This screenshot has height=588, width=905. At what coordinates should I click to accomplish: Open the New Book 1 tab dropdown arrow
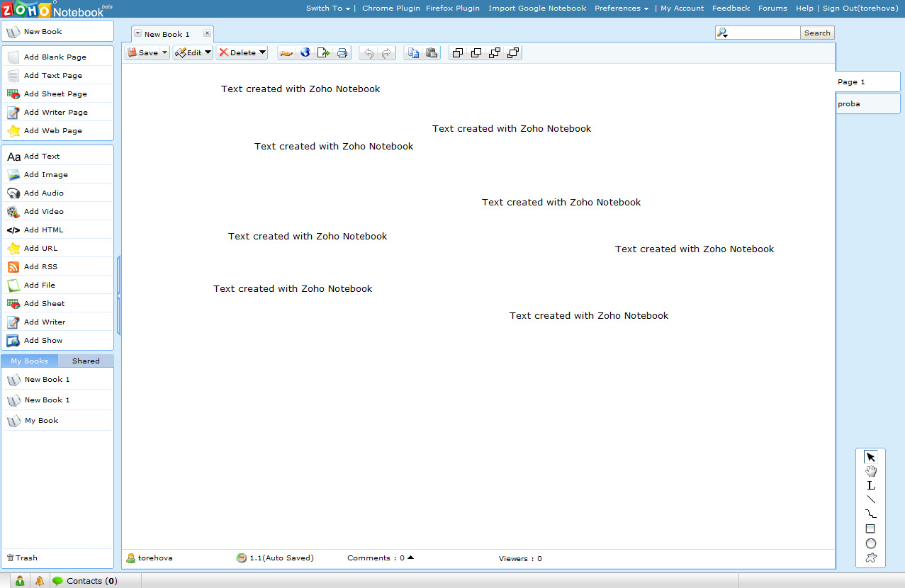[137, 33]
